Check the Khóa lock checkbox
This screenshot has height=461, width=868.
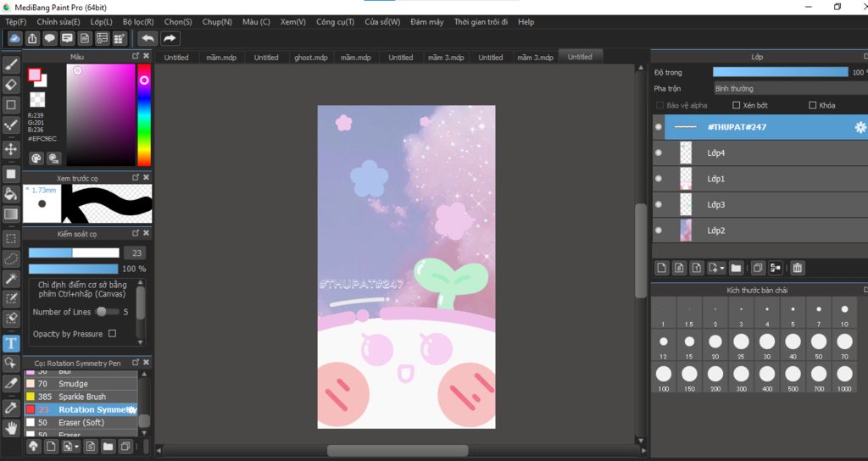813,105
